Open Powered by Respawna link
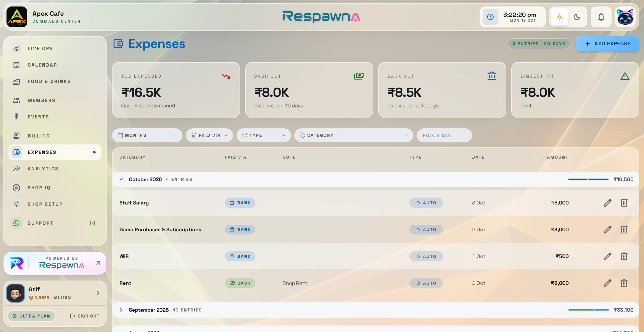Screen dimensions: 644x332 pyautogui.click(x=55, y=263)
